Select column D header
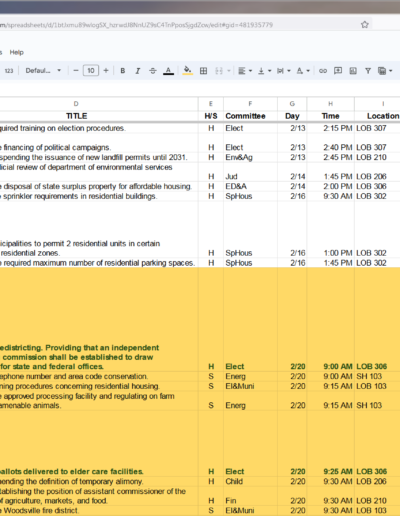The image size is (400, 516). point(99,104)
